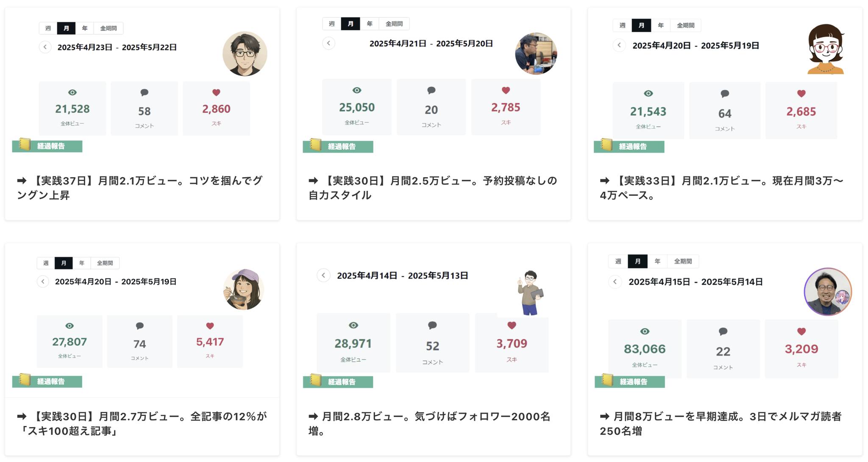Go to previous period before 2025年4月23日
The image size is (868, 462).
click(x=45, y=47)
